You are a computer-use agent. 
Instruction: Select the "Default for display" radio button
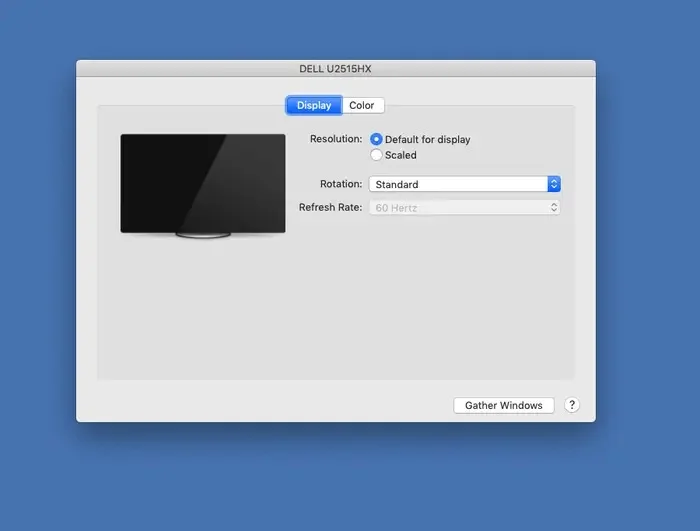376,140
